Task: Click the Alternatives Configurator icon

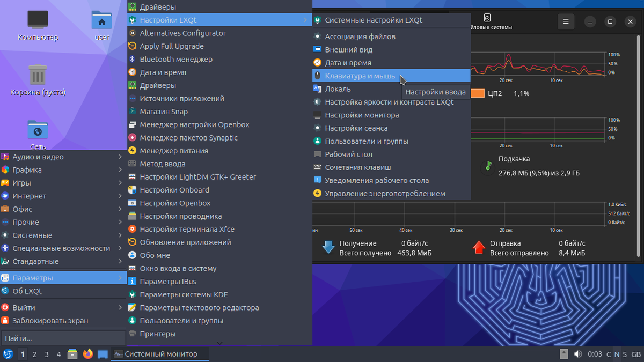Action: [133, 33]
